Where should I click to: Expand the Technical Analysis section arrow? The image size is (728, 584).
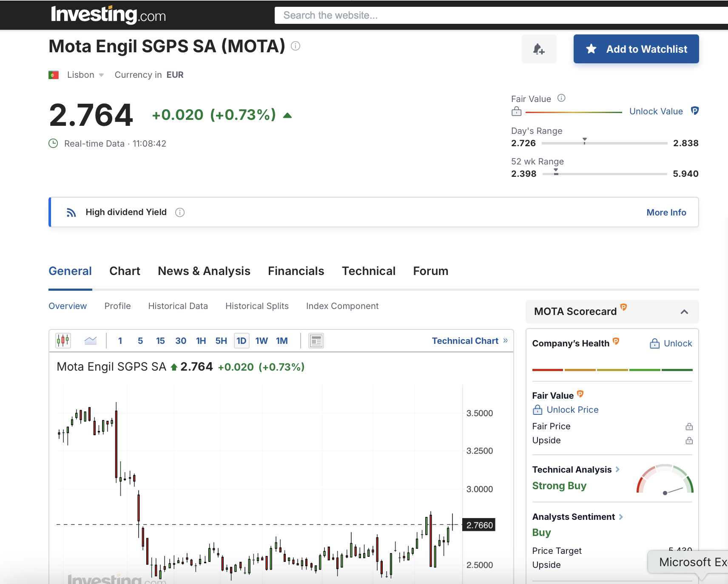(x=617, y=469)
